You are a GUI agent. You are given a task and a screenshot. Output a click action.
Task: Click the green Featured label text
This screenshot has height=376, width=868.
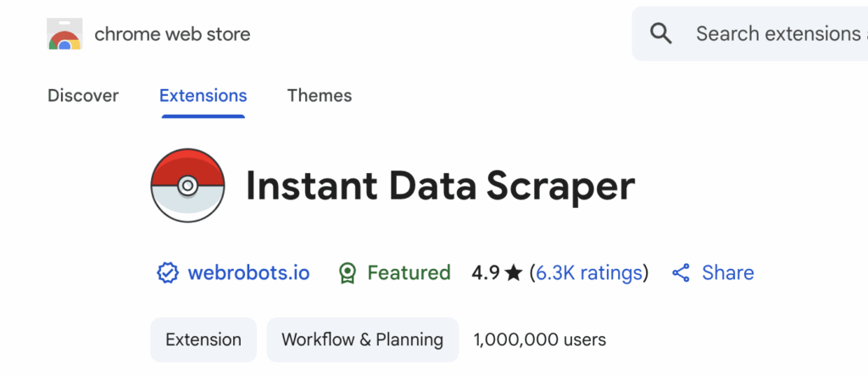(408, 273)
